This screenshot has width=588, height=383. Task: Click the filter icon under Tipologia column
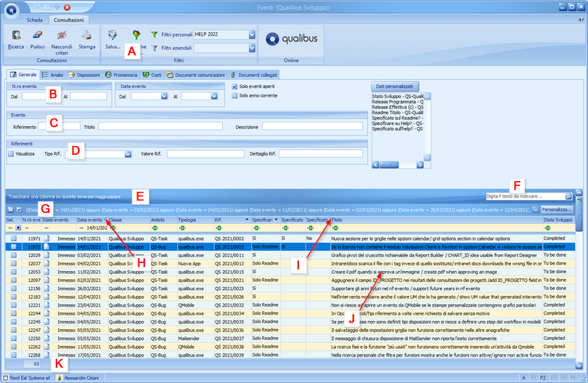tap(181, 228)
